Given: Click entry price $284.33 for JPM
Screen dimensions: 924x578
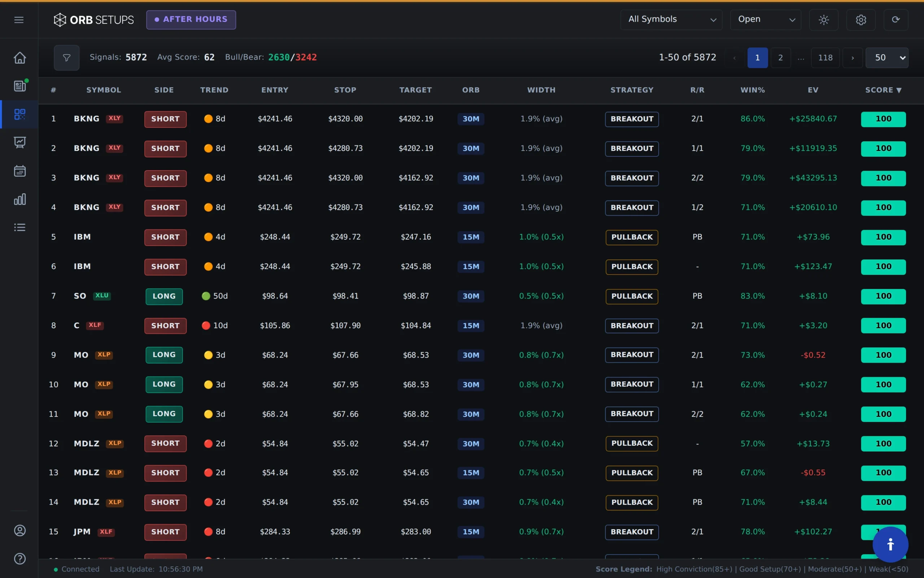Looking at the screenshot, I should click(x=275, y=532).
